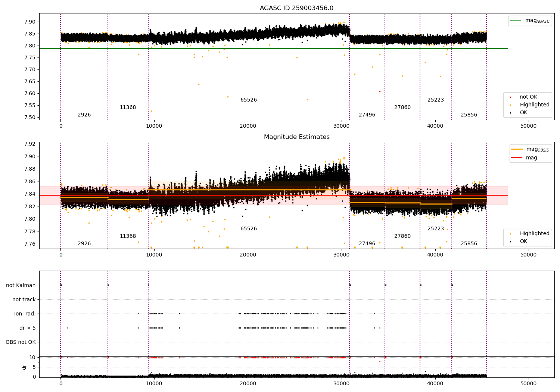Click obsid label 27860 in Magnitude Estimates plot

402,236
